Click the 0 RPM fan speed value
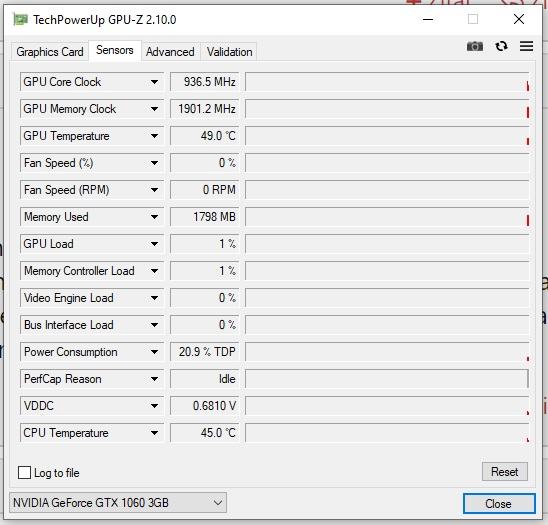Image resolution: width=548 pixels, height=525 pixels. pyautogui.click(x=204, y=190)
